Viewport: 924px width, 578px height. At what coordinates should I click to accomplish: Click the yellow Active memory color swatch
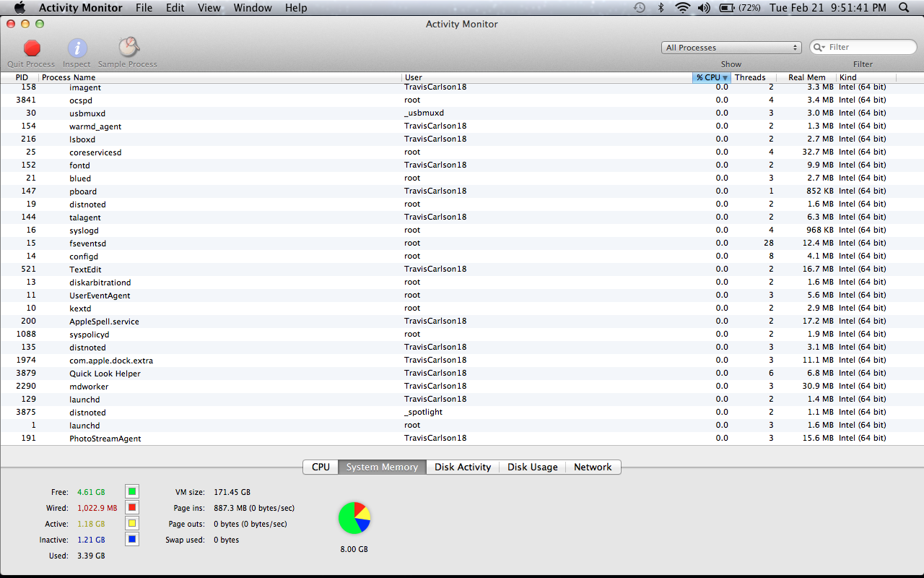(x=132, y=524)
